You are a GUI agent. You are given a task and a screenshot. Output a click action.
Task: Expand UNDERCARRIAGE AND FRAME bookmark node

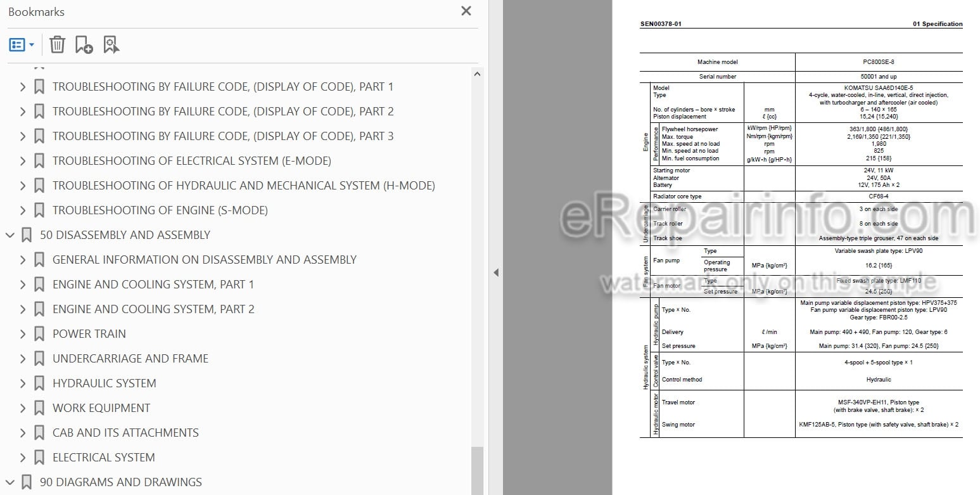click(23, 359)
